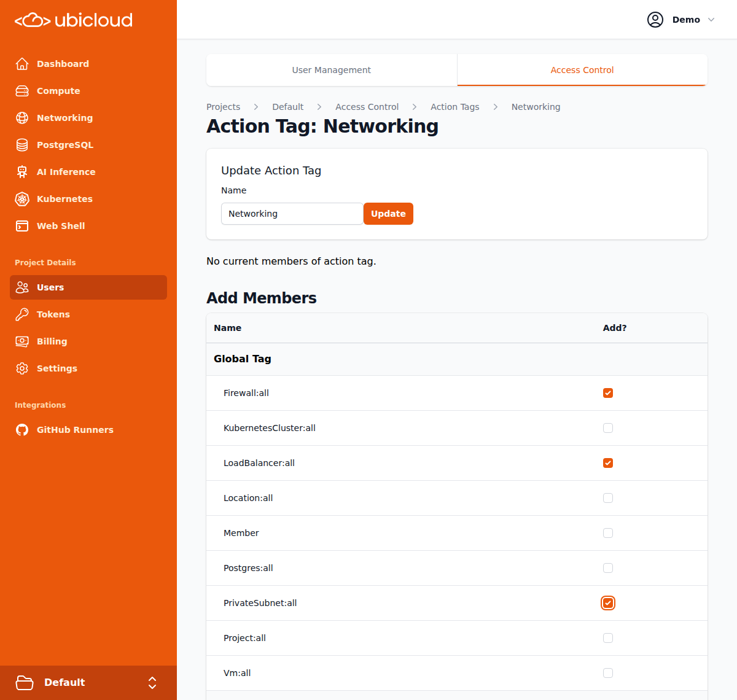The image size is (737, 700).
Task: Uncheck the LoadBalancer:all checkbox
Action: point(608,463)
